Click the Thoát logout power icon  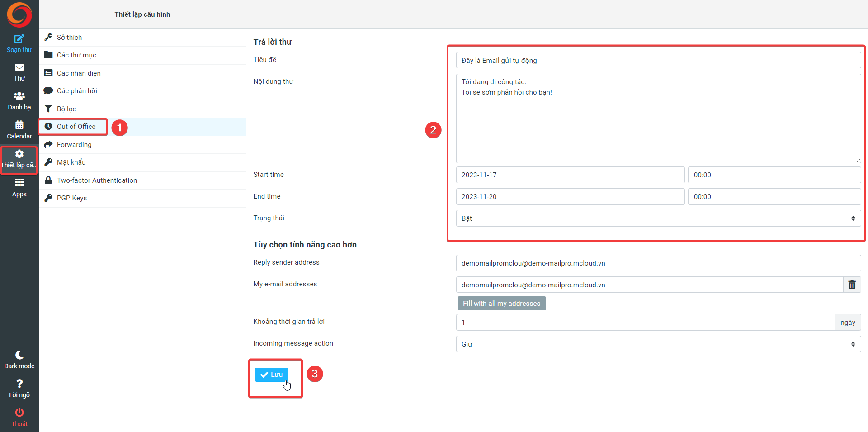(19, 412)
